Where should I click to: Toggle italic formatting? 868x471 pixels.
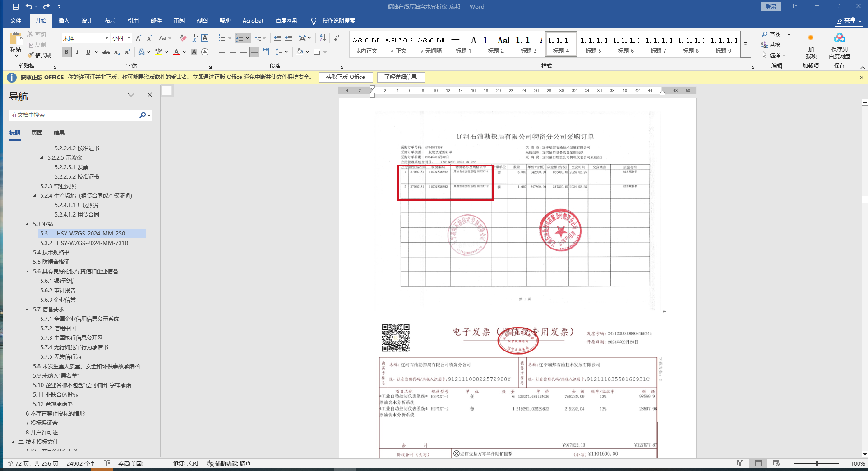pos(77,52)
